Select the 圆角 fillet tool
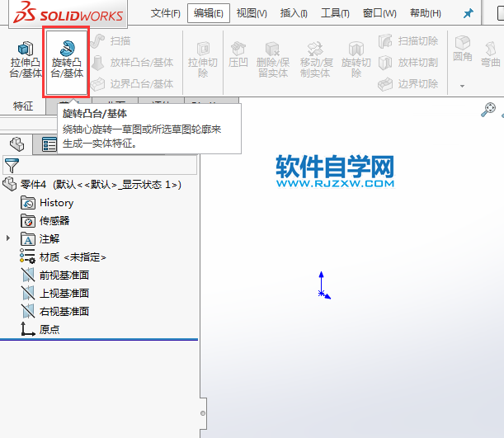 [463, 49]
